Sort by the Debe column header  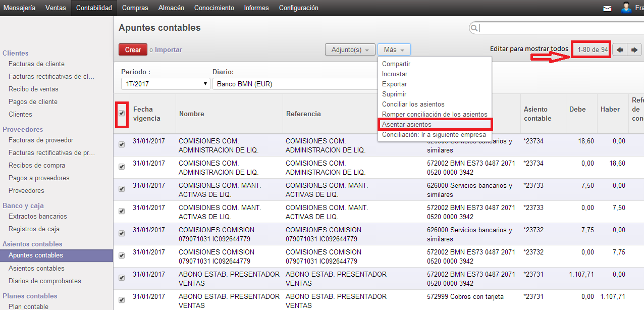577,109
